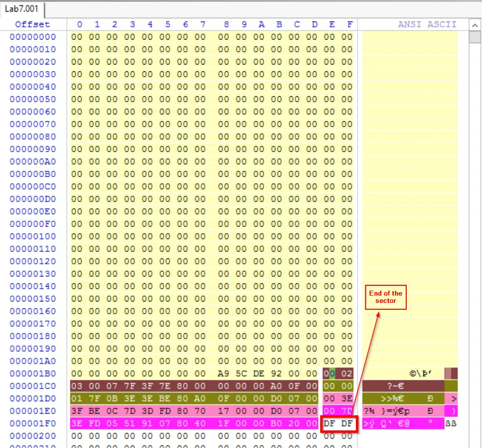This screenshot has width=482, height=448.
Task: Click the Offset column header
Action: (32, 24)
